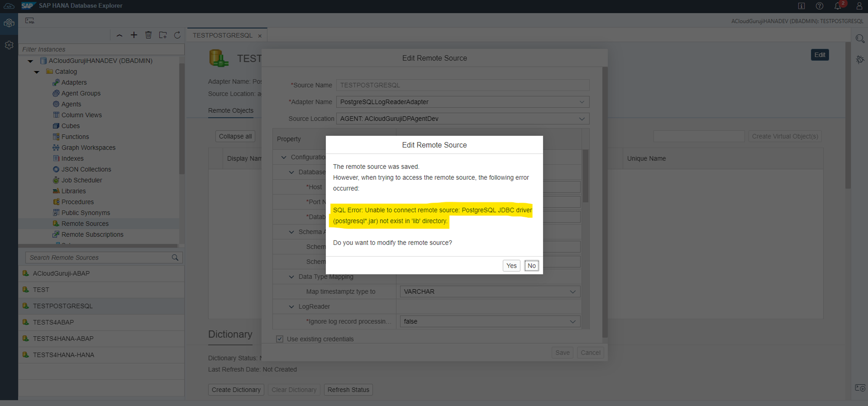Open the notifications bell icon
This screenshot has height=406, width=868.
[838, 6]
